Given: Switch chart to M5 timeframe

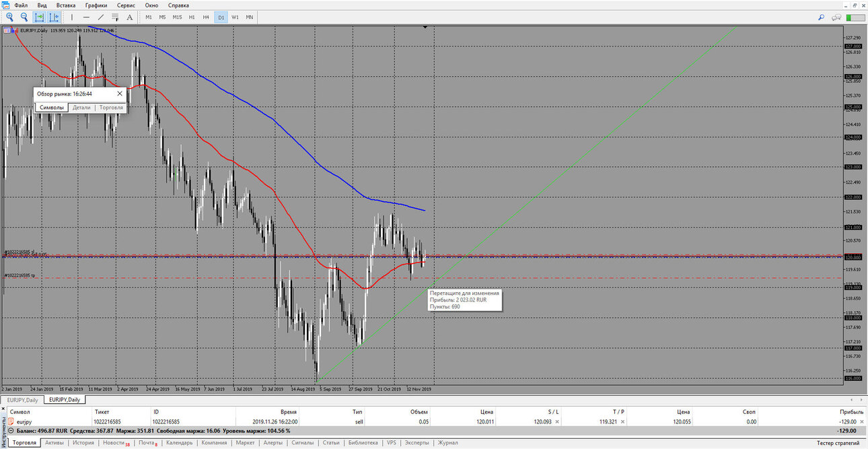Looking at the screenshot, I should tap(162, 17).
